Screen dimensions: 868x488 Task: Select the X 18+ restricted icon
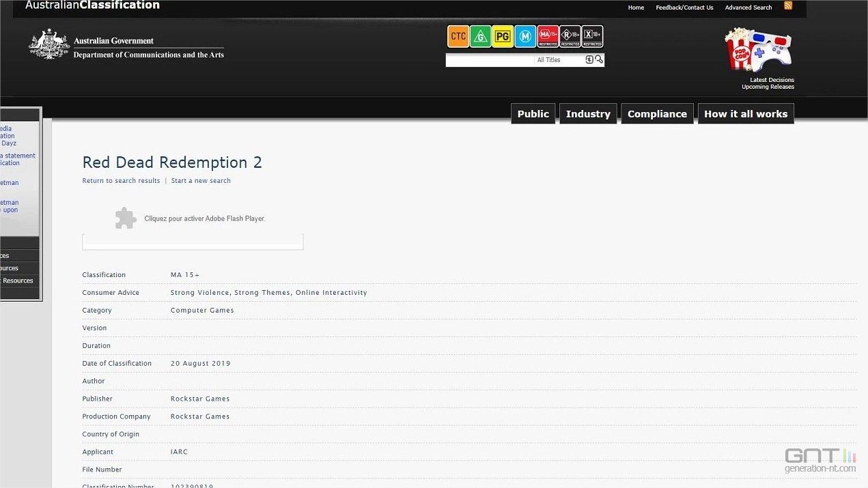pos(592,36)
